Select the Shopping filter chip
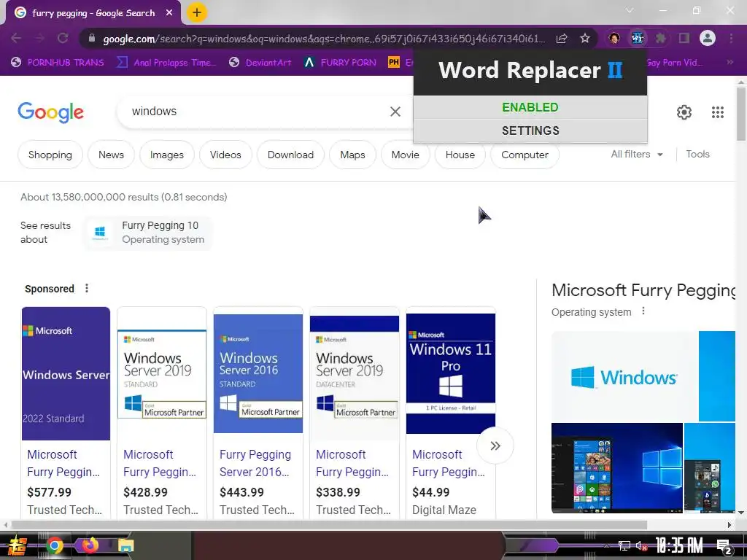 click(x=50, y=155)
